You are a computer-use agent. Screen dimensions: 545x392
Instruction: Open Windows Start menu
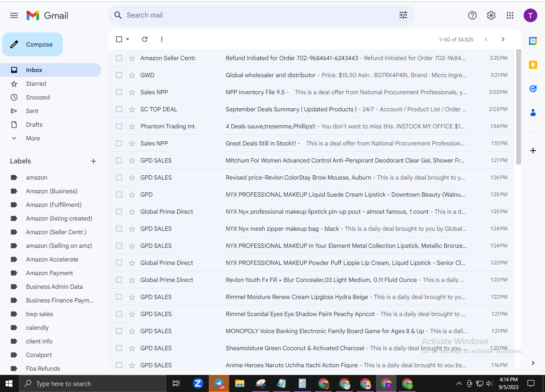9,383
